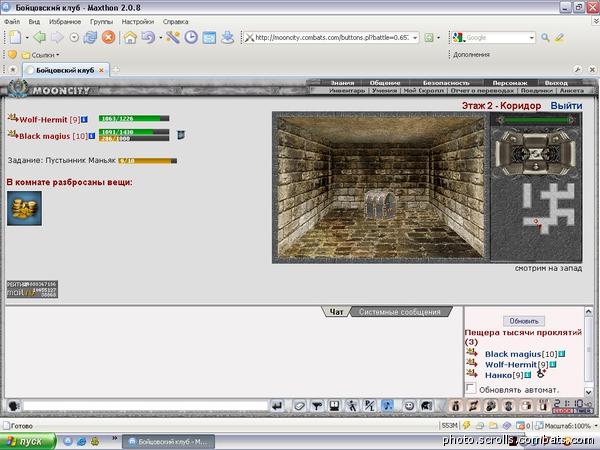Click chat message input field

pyautogui.click(x=145, y=406)
